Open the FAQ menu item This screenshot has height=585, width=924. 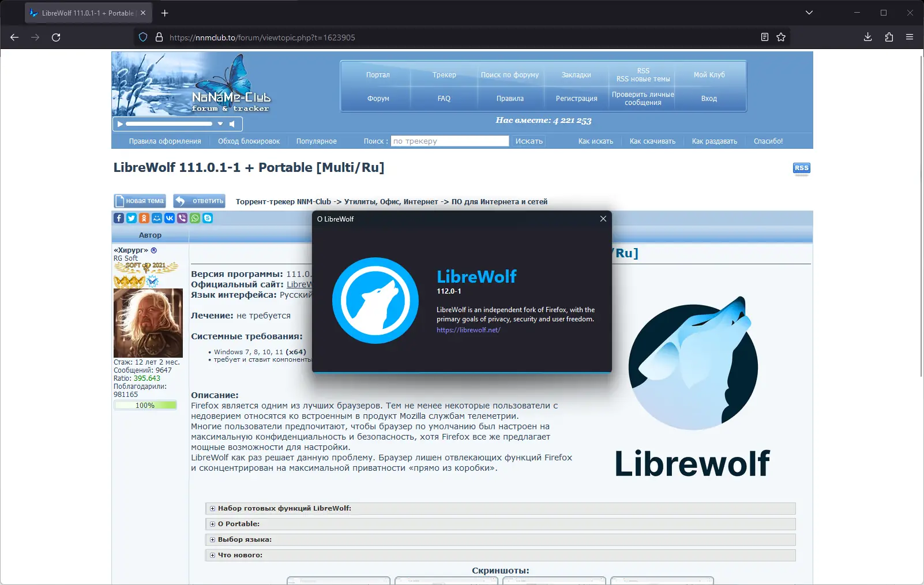pyautogui.click(x=444, y=99)
